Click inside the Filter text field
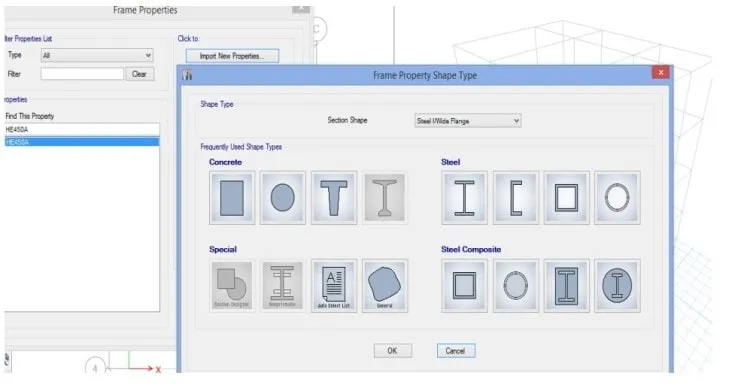Viewport: 750px width, 385px height. (82, 74)
